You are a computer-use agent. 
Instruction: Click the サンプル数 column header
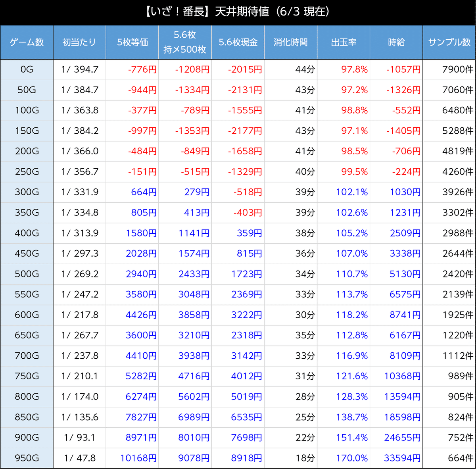pos(449,42)
